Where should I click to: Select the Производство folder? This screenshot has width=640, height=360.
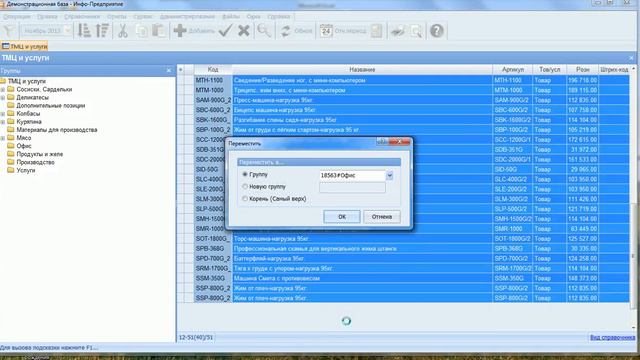[36, 162]
